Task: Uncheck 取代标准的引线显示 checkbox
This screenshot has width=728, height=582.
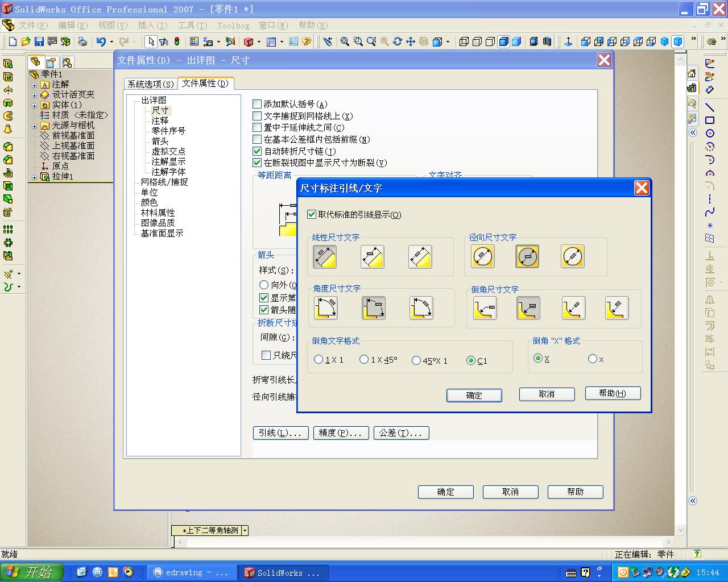Action: pos(312,214)
